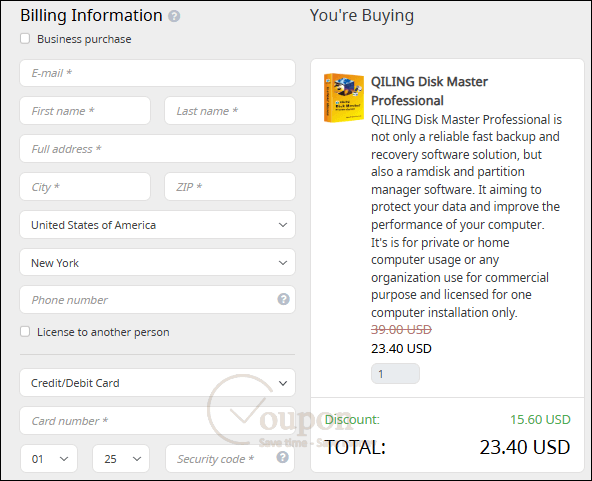Expand the New York state dropdown
Image resolution: width=592 pixels, height=481 pixels.
pyautogui.click(x=157, y=262)
